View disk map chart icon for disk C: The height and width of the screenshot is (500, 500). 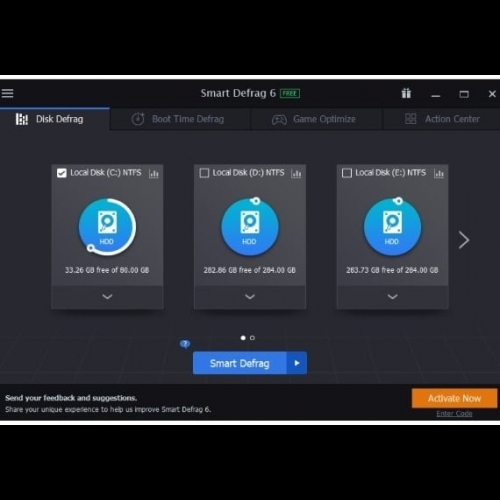(154, 173)
